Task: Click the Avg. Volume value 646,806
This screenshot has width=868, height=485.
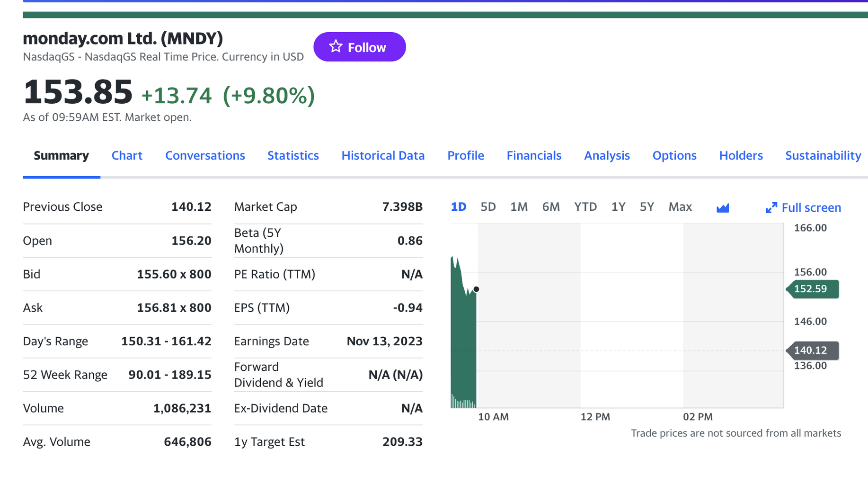Action: [x=187, y=442]
